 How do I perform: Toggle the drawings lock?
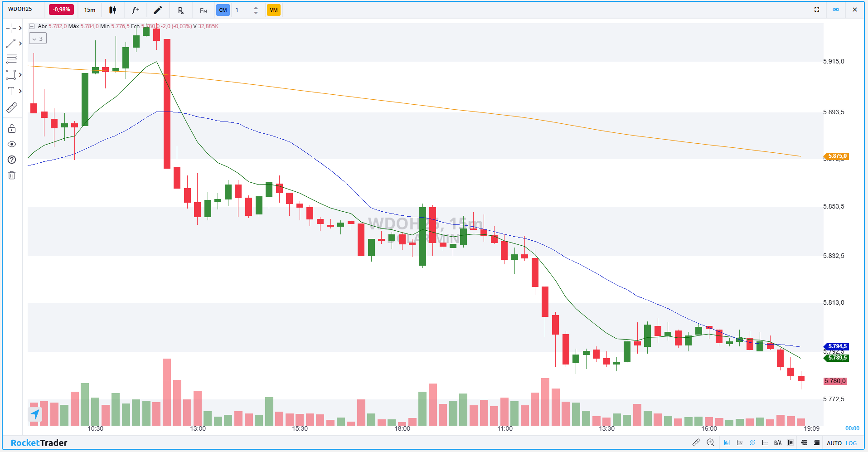pos(12,129)
